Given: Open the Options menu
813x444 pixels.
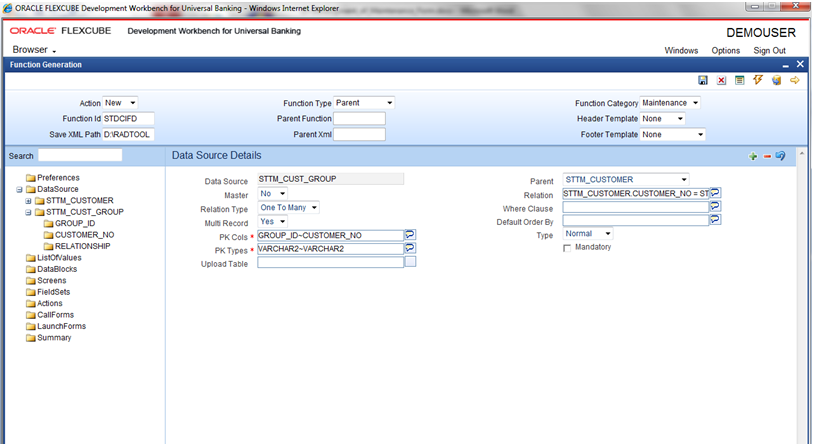Looking at the screenshot, I should click(x=725, y=50).
